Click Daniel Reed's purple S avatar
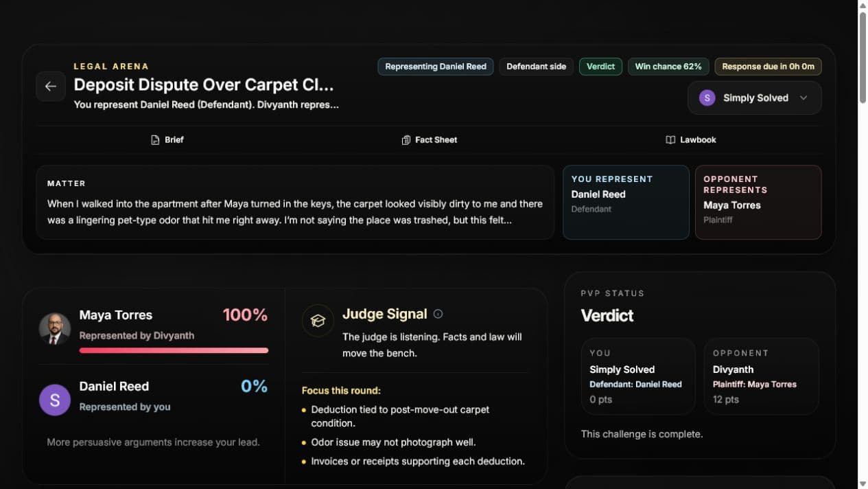868x489 pixels. (x=55, y=400)
